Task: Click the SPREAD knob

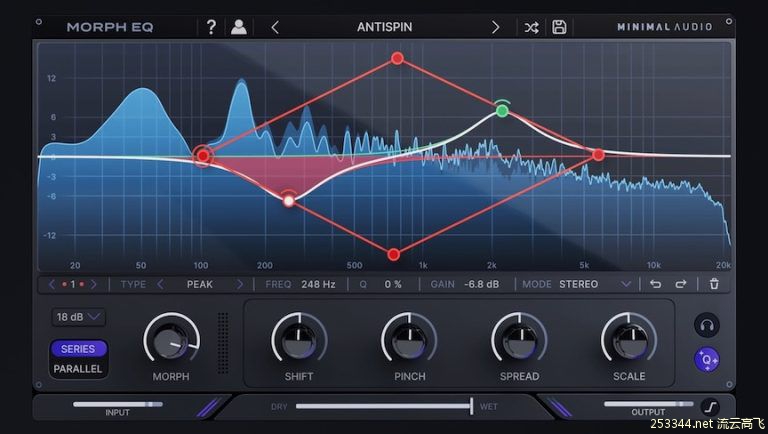Action: 520,341
